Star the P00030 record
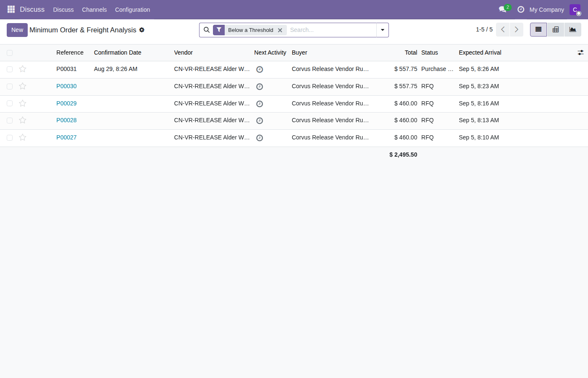The image size is (588, 378). (x=23, y=86)
